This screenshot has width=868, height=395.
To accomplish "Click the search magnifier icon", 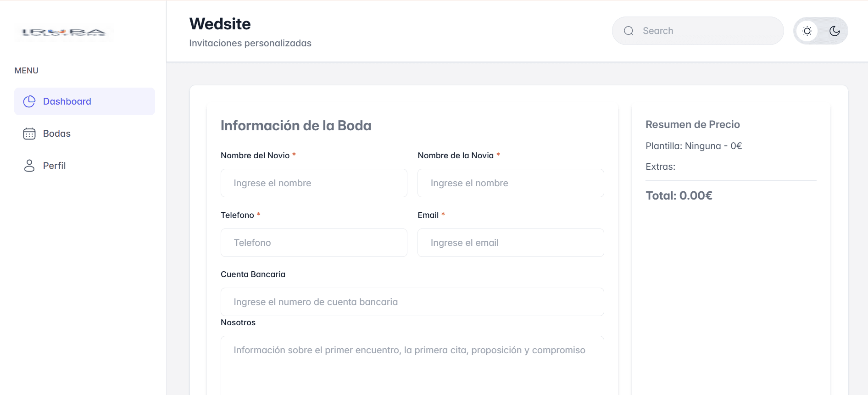I will pos(629,31).
